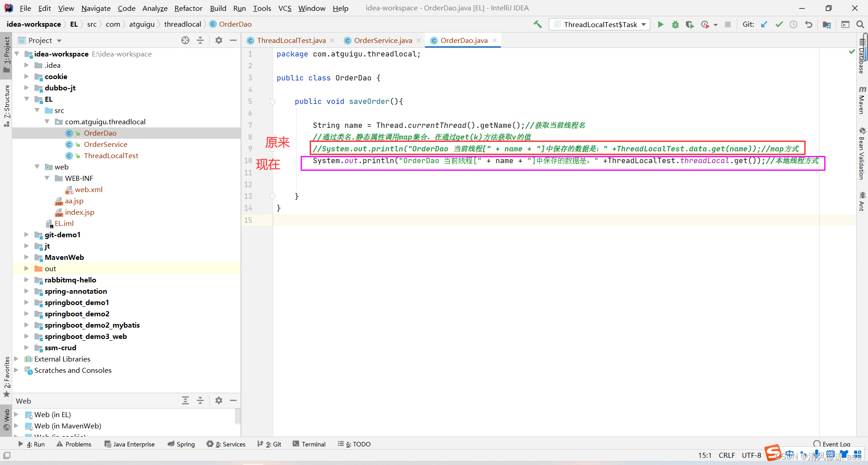Open the 8: Services tool window

(x=226, y=444)
